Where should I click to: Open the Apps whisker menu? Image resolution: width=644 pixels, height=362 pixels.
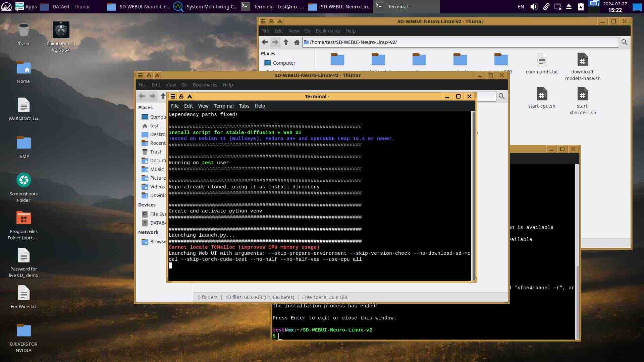point(26,7)
